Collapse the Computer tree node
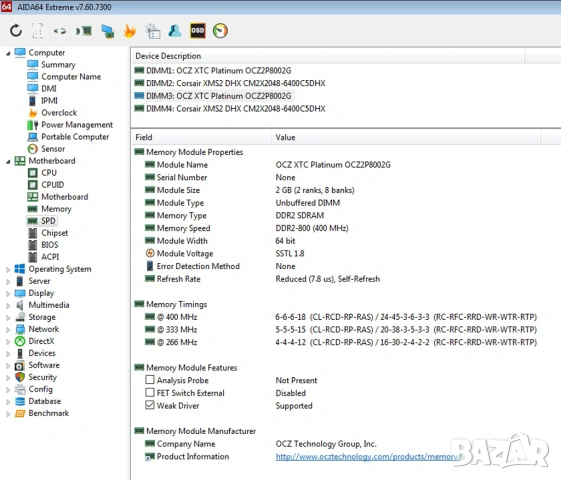The image size is (561, 480). click(8, 53)
